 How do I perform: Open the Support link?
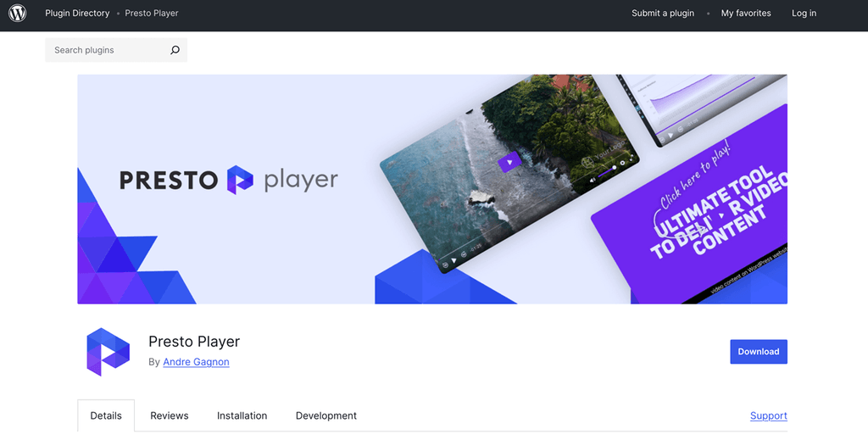coord(768,415)
